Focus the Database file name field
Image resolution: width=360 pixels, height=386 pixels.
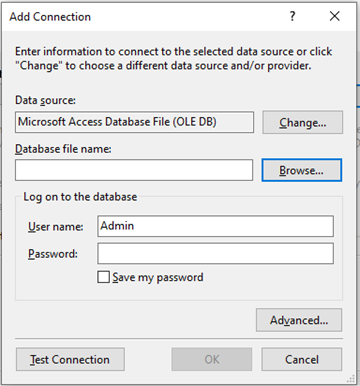click(x=134, y=170)
